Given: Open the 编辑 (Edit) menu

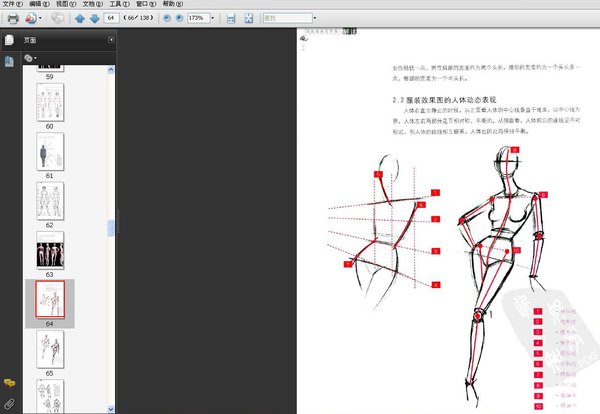Looking at the screenshot, I should click(39, 4).
